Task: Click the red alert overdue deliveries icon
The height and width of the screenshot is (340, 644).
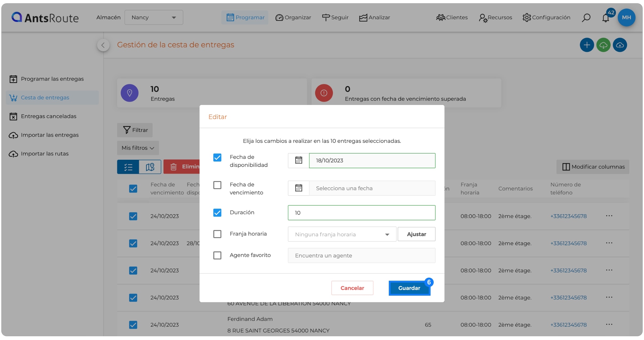Action: pos(324,93)
